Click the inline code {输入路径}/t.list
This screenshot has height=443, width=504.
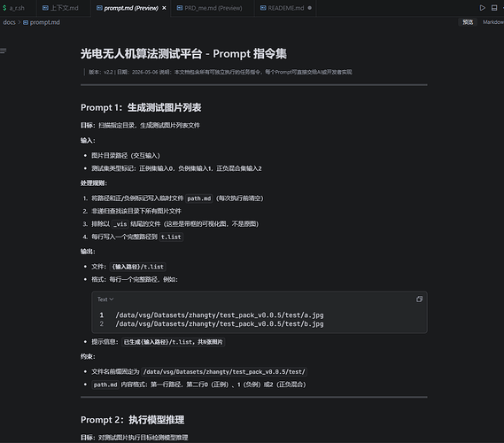point(138,267)
